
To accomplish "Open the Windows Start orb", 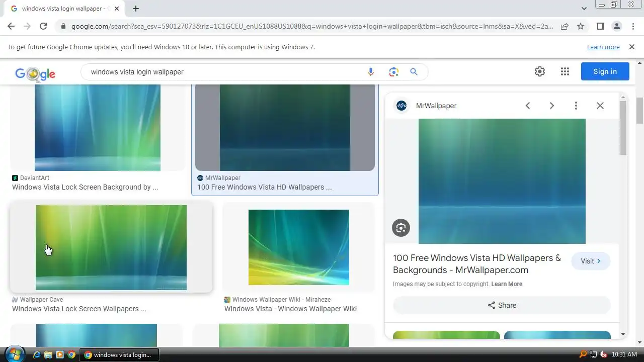I will click(x=14, y=354).
